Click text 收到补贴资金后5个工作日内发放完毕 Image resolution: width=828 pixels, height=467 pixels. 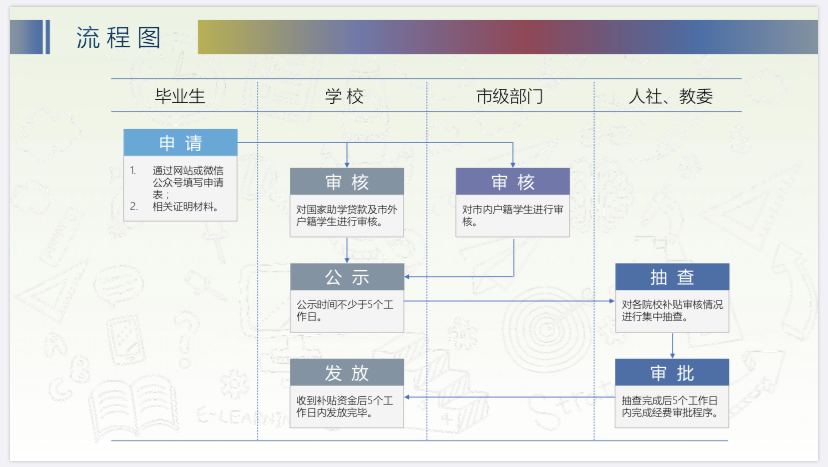(344, 406)
